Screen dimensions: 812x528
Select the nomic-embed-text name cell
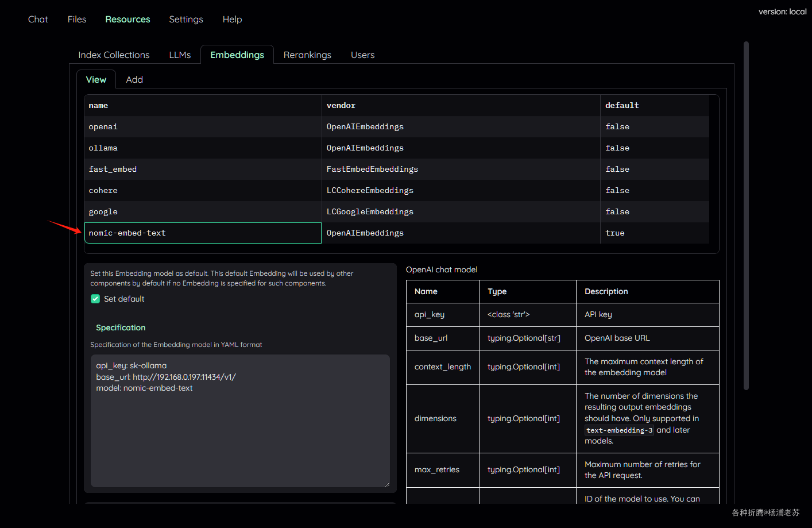(x=203, y=233)
